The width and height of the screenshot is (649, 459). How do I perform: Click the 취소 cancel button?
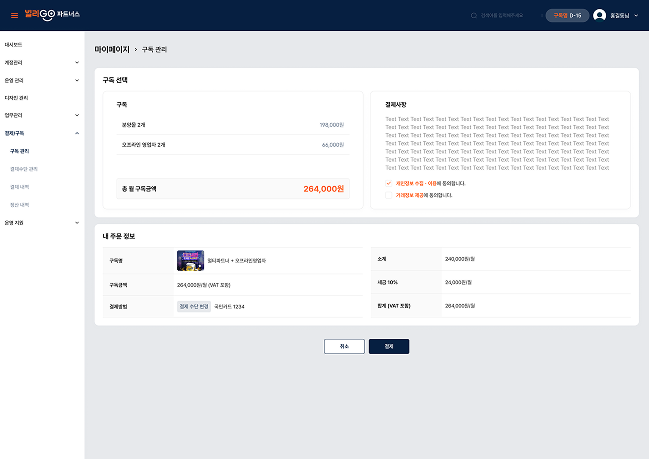pos(344,346)
